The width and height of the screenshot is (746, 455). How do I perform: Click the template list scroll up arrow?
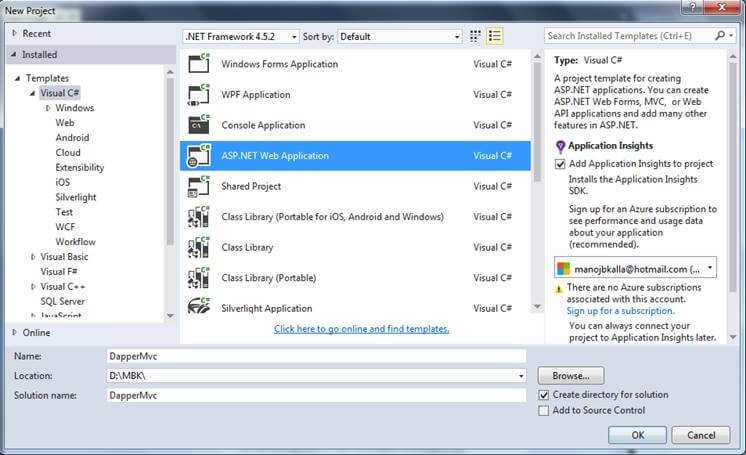[537, 56]
